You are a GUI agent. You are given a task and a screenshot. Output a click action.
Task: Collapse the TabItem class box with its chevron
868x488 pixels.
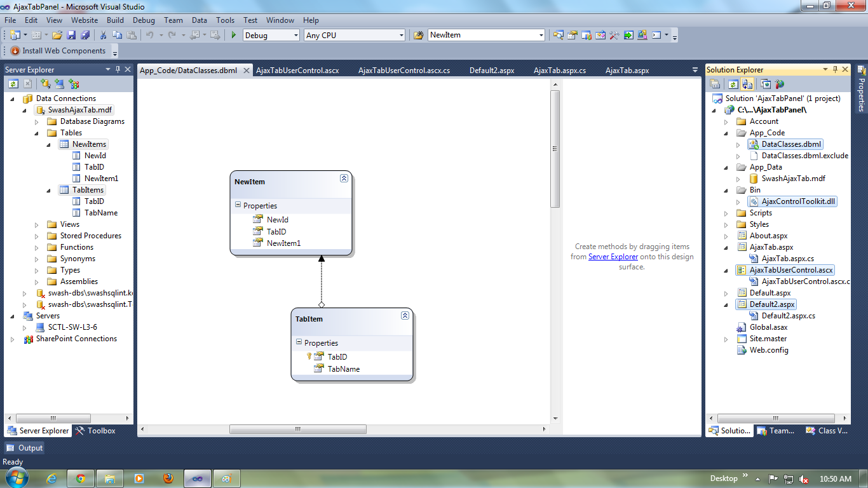point(405,316)
